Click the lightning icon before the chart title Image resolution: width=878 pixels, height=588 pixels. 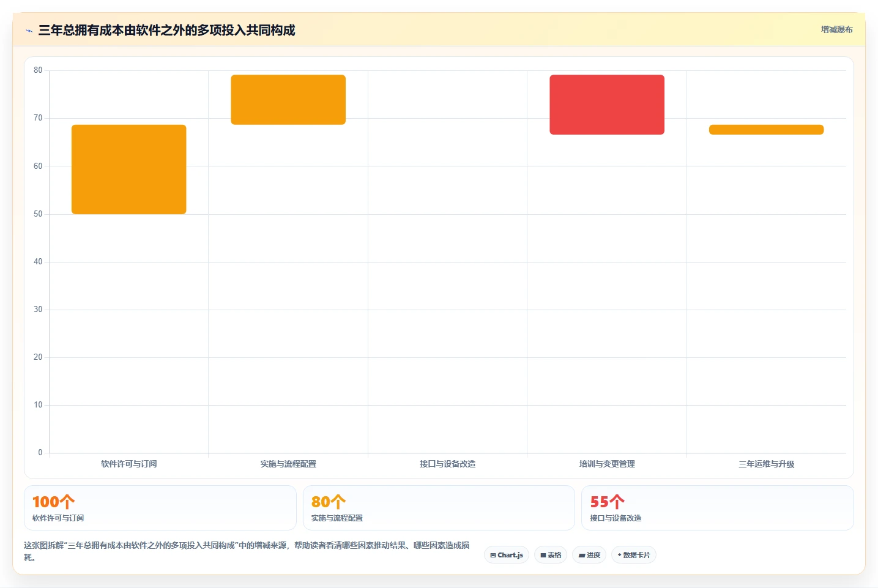coord(29,31)
